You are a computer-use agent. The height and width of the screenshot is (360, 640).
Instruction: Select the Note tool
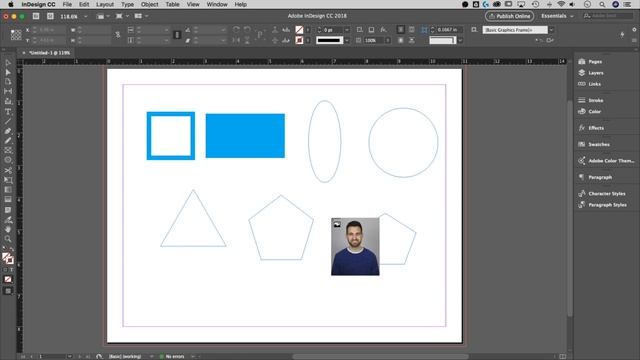coord(8,210)
